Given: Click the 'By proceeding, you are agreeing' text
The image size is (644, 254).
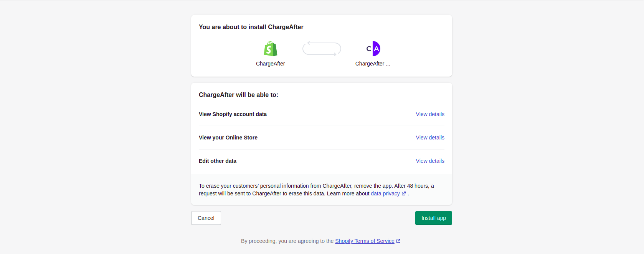Looking at the screenshot, I should [x=287, y=241].
